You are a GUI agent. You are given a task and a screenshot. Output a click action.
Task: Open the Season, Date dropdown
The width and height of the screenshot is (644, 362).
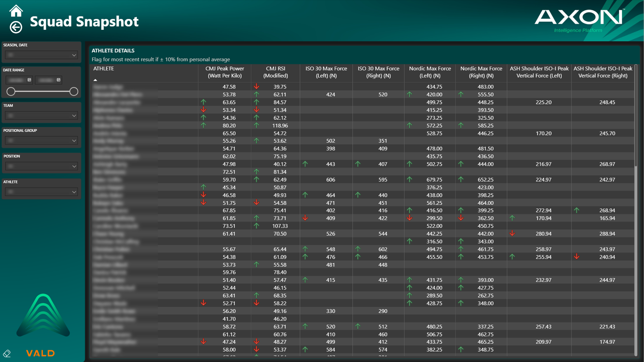[74, 55]
